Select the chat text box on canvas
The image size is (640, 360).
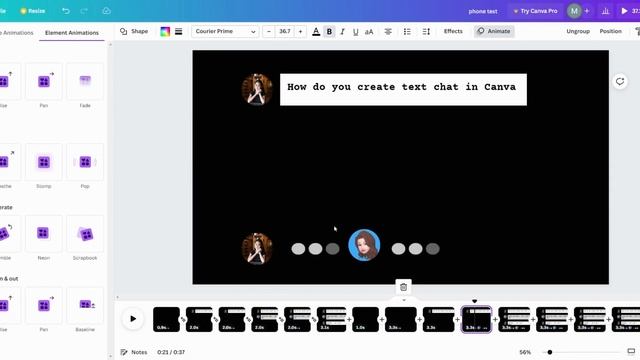pyautogui.click(x=403, y=89)
